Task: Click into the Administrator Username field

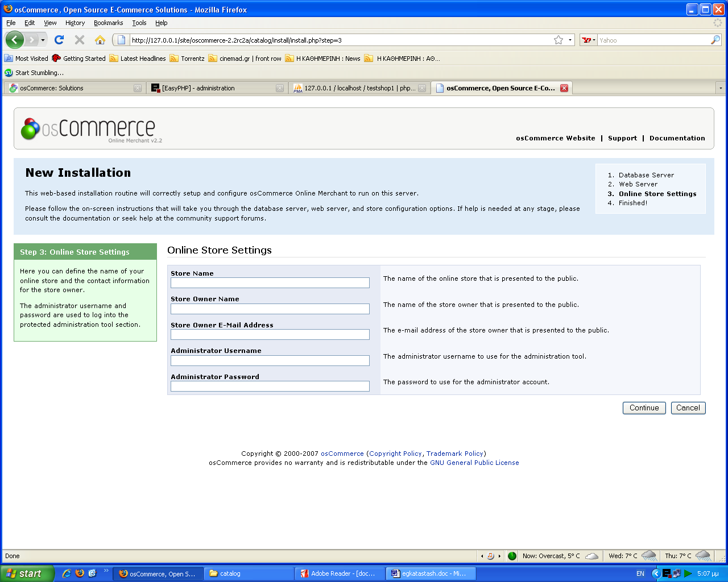Action: (x=270, y=360)
